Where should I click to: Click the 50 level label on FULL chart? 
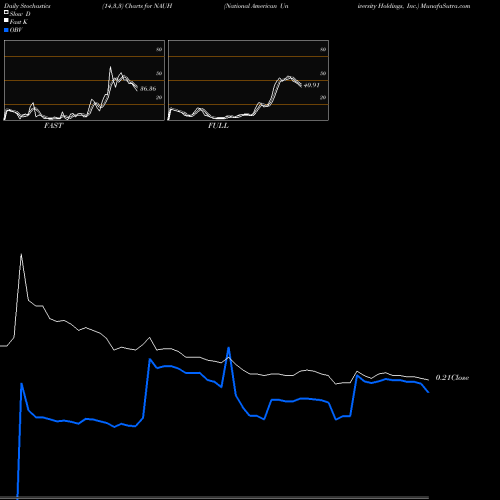tap(323, 73)
